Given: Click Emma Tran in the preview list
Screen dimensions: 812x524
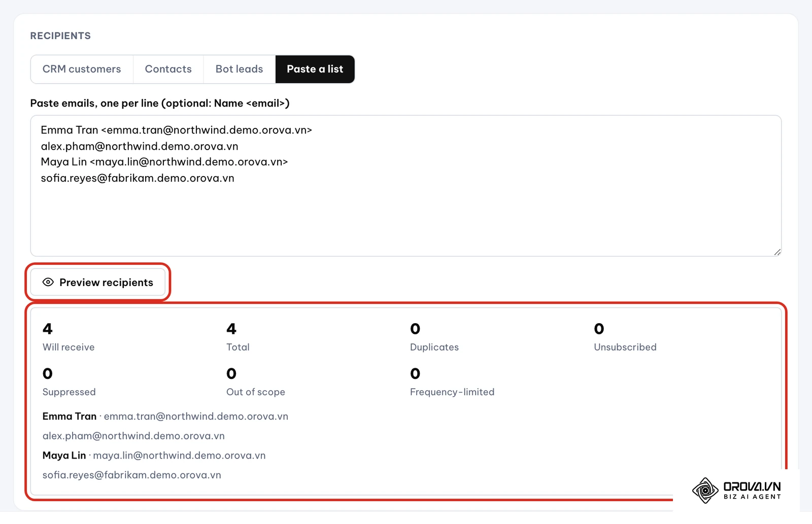Looking at the screenshot, I should (70, 416).
